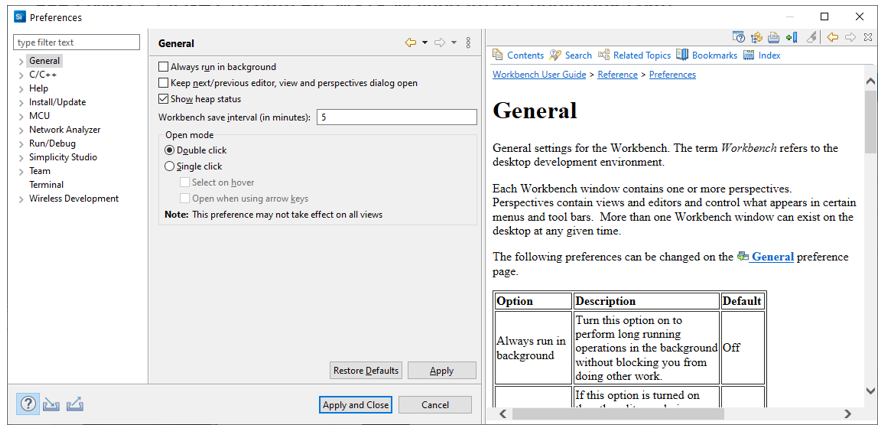Click the yellow Back arrow beside General heading
The width and height of the screenshot is (883, 430).
click(x=410, y=43)
